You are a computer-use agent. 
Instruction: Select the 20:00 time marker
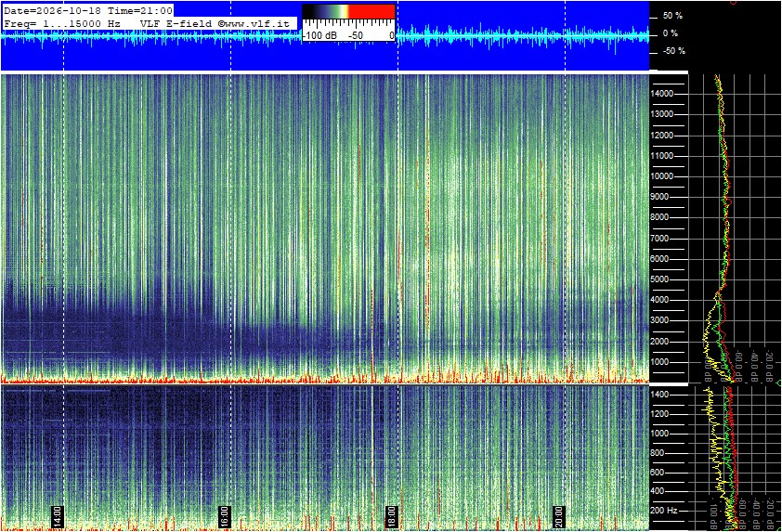coord(558,517)
